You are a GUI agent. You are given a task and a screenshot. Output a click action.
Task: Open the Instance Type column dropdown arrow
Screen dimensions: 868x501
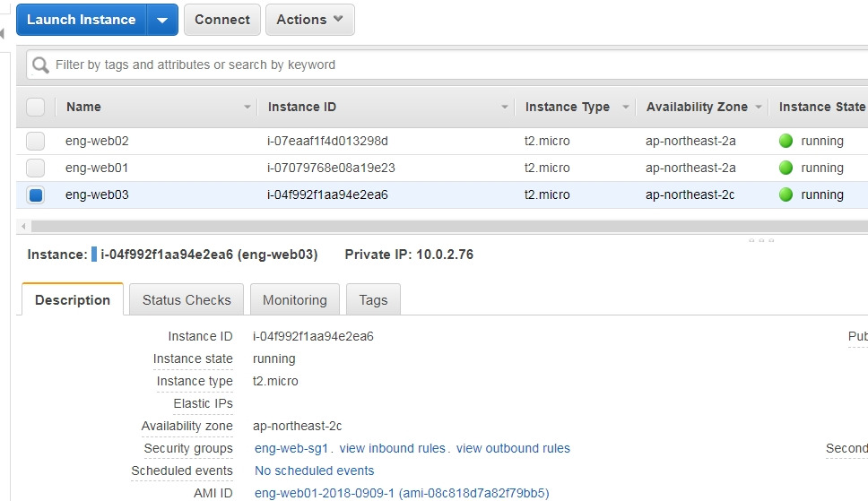[x=626, y=107]
